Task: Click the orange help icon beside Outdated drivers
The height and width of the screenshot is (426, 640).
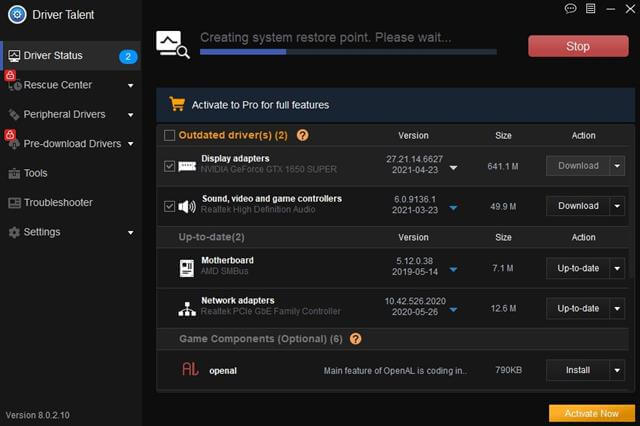Action: [302, 135]
